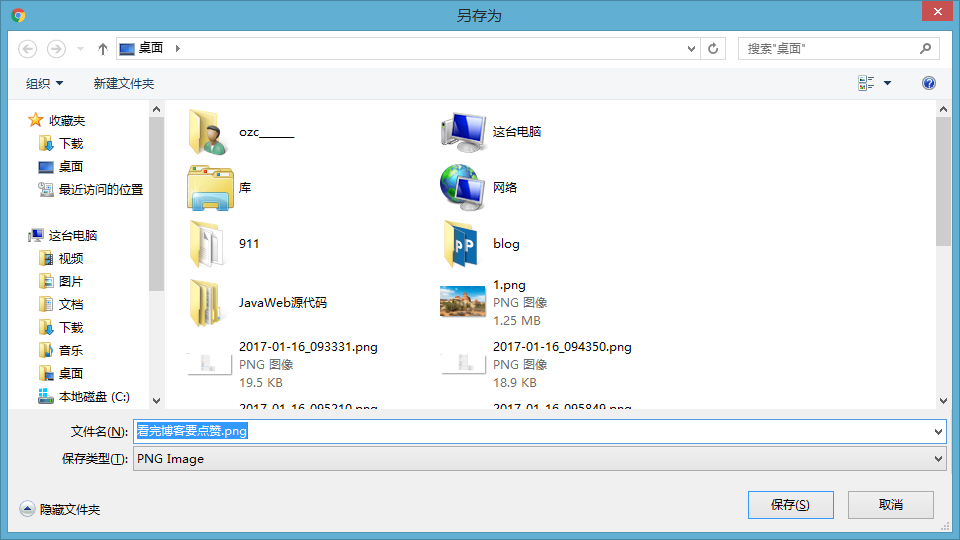Close the 另存为 dialog
This screenshot has width=960, height=540.
[937, 12]
